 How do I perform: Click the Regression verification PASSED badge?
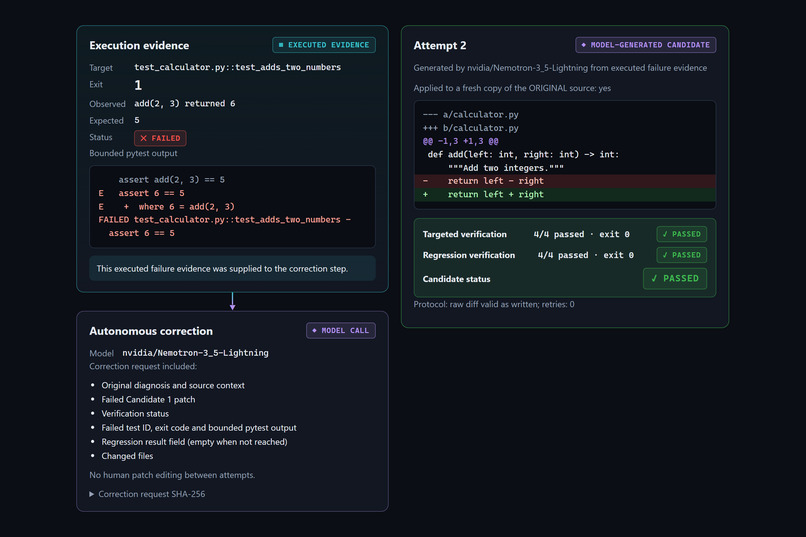tap(682, 255)
